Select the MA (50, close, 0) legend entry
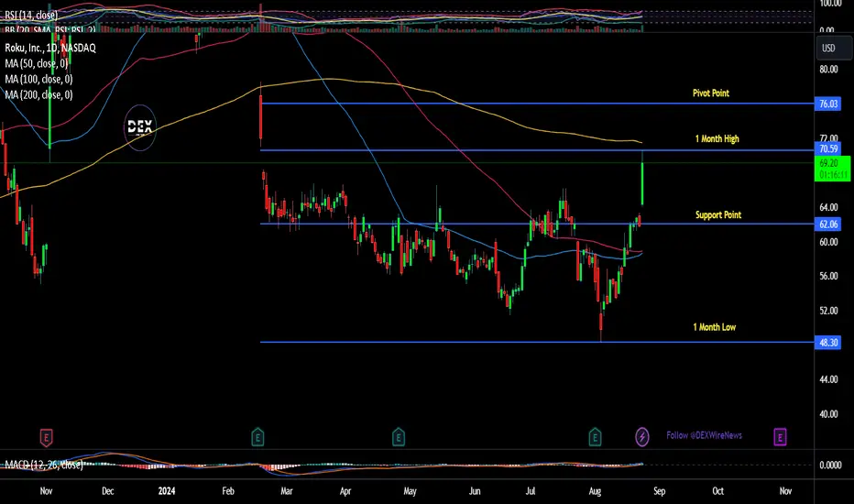This screenshot has width=854, height=504. 36,63
